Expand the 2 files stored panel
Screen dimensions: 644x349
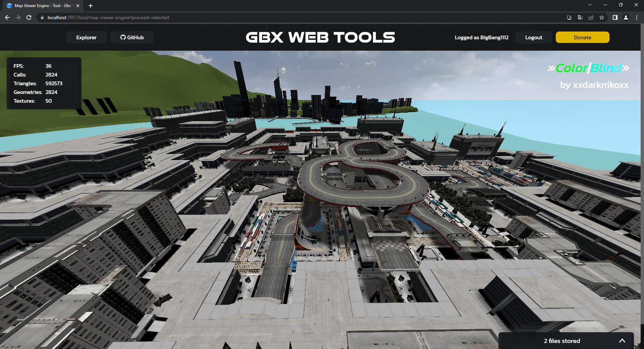622,341
